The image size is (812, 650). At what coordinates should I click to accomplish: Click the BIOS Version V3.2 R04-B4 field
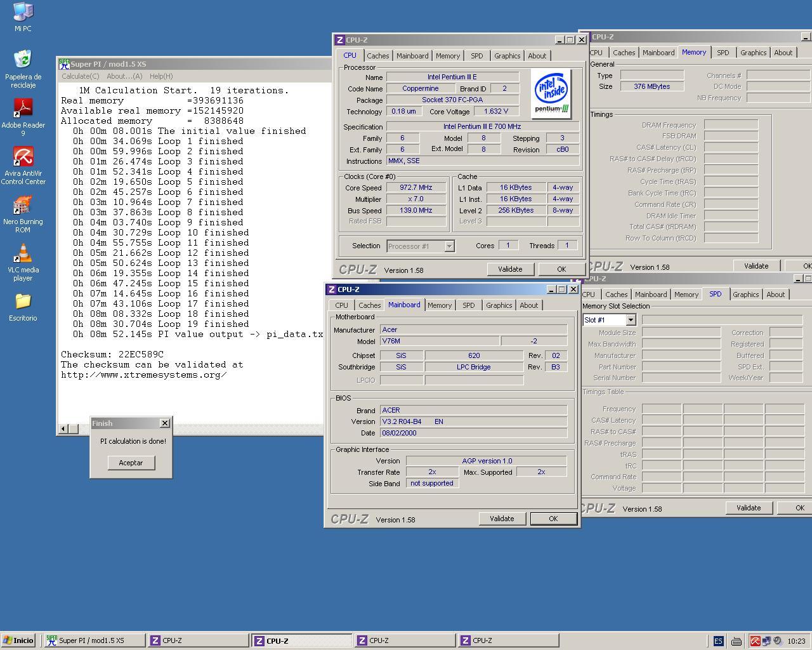(473, 421)
